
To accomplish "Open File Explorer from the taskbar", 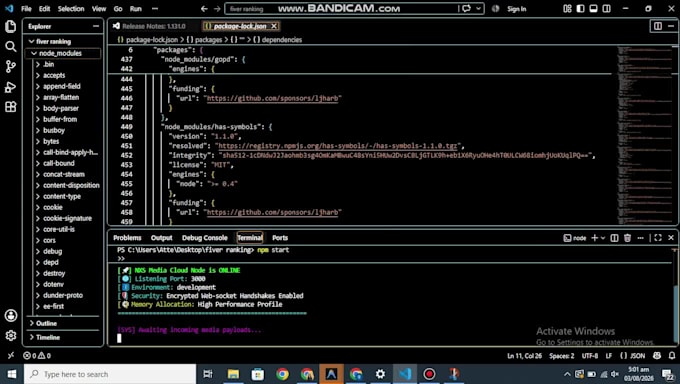I will 233,374.
